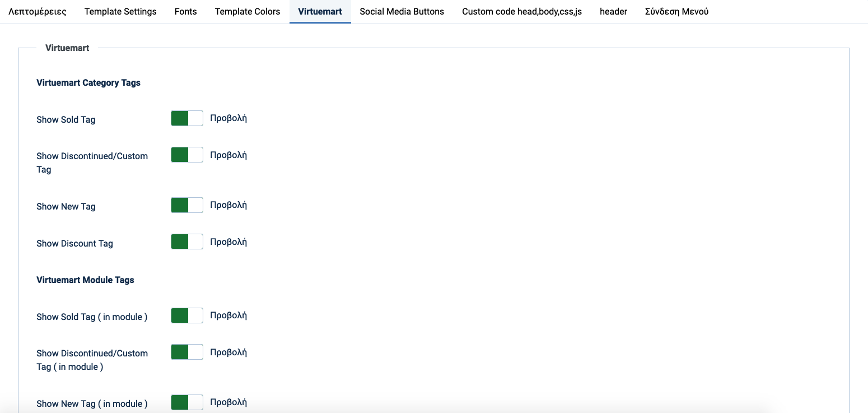The width and height of the screenshot is (868, 413).
Task: Go to the Template Colors tab
Action: (x=248, y=11)
